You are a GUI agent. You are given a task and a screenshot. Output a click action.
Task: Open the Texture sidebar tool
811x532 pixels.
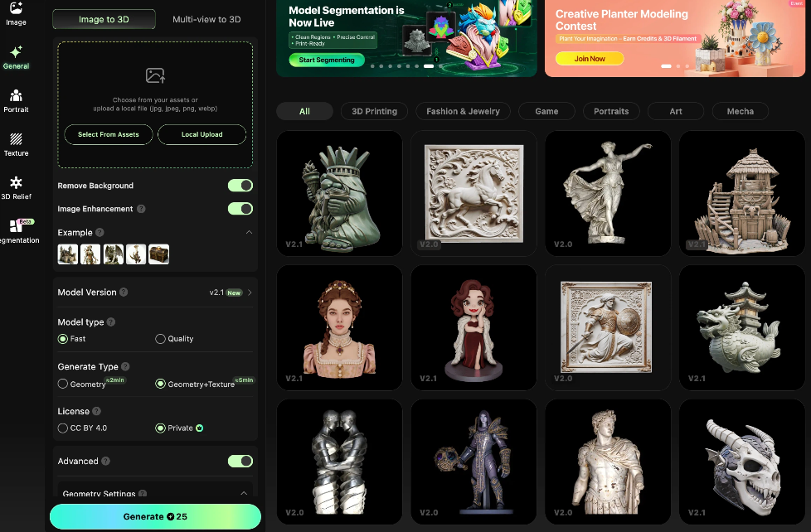(x=16, y=145)
